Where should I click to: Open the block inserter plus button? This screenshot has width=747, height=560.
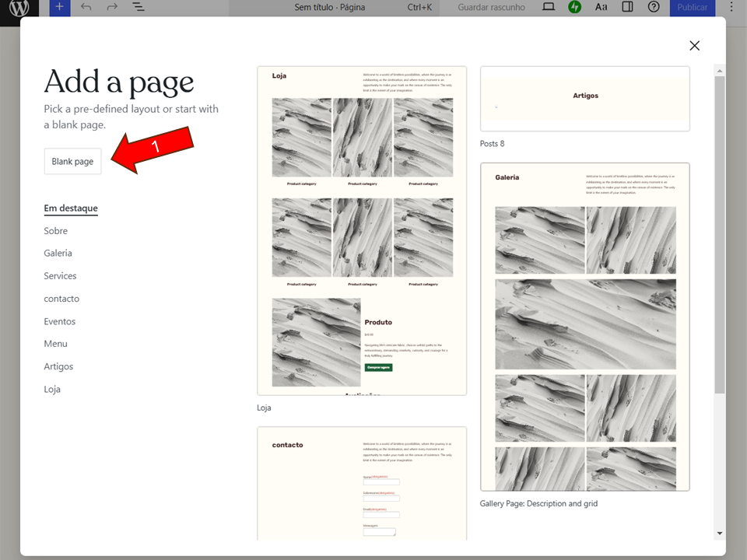(60, 8)
